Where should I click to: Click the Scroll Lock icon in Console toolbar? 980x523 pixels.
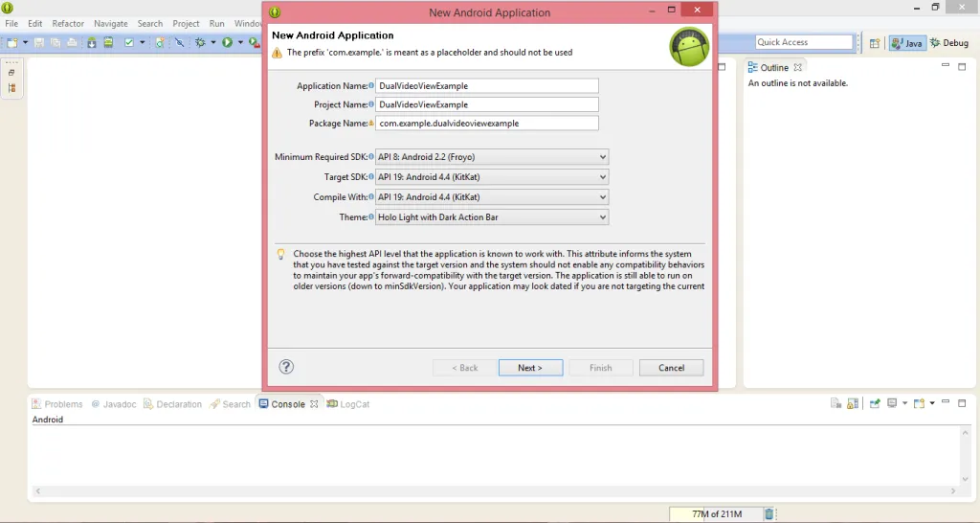[x=853, y=403]
